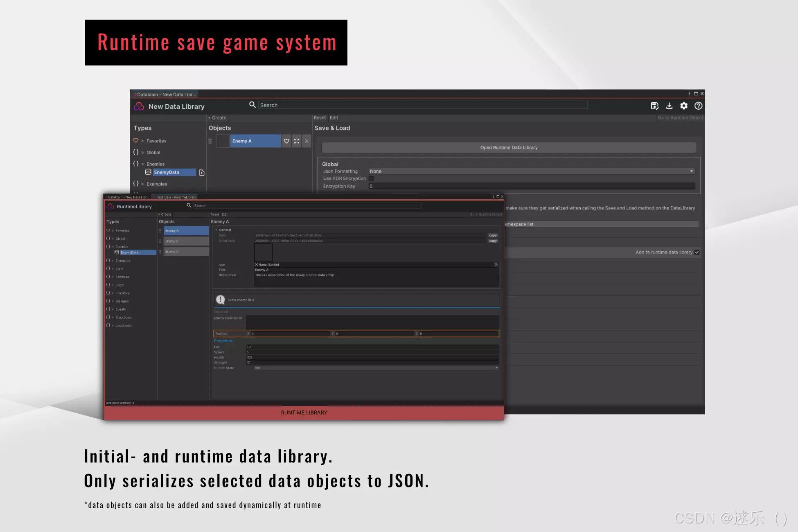798x532 pixels.
Task: Click the Open Runtime Data Library button
Action: (x=509, y=148)
